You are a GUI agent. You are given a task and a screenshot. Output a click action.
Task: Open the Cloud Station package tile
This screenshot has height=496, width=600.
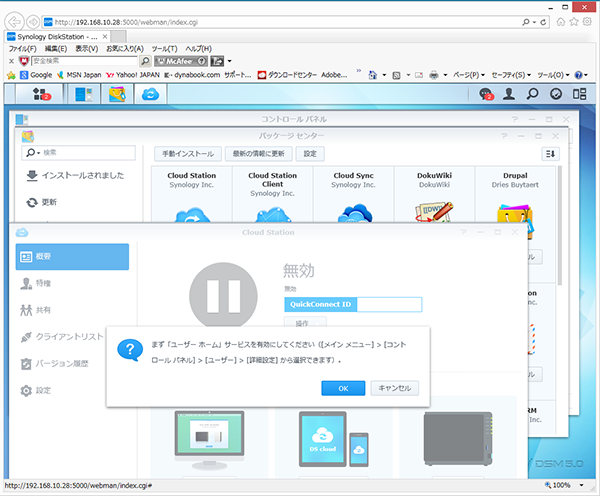[192, 194]
